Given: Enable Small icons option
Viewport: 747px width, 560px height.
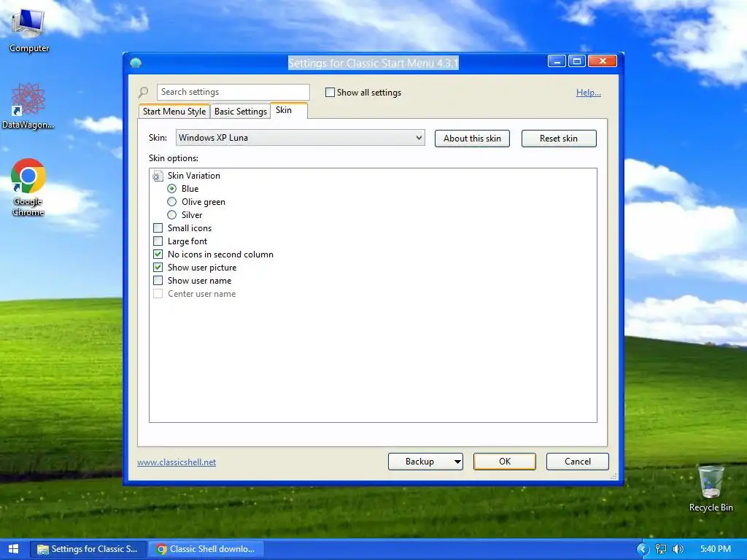Looking at the screenshot, I should [158, 228].
